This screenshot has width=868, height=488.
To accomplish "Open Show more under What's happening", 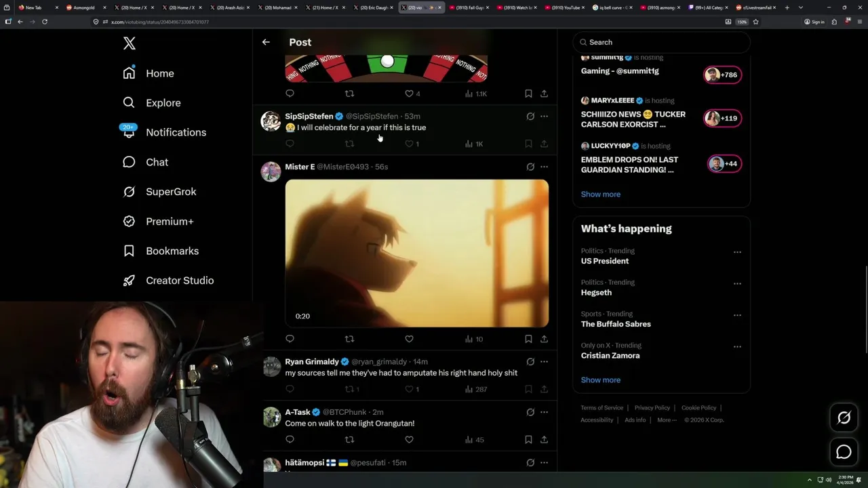I will pyautogui.click(x=600, y=380).
